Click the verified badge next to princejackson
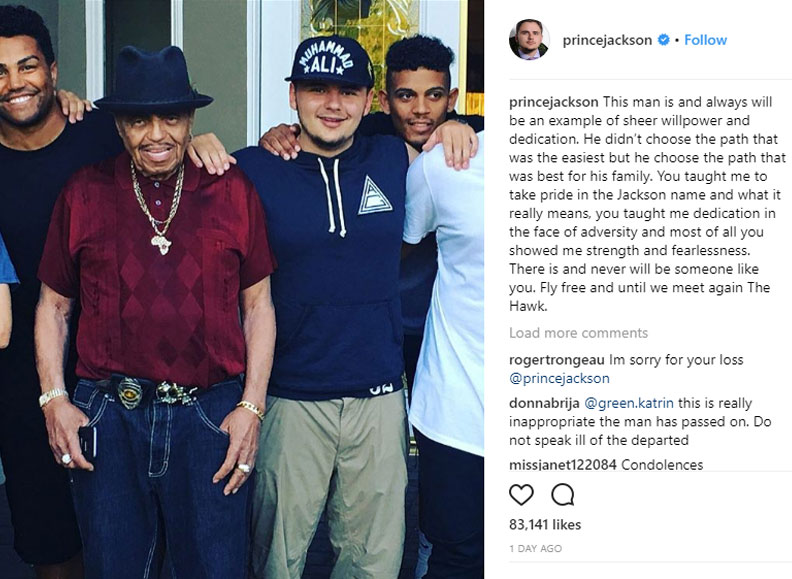 point(663,40)
